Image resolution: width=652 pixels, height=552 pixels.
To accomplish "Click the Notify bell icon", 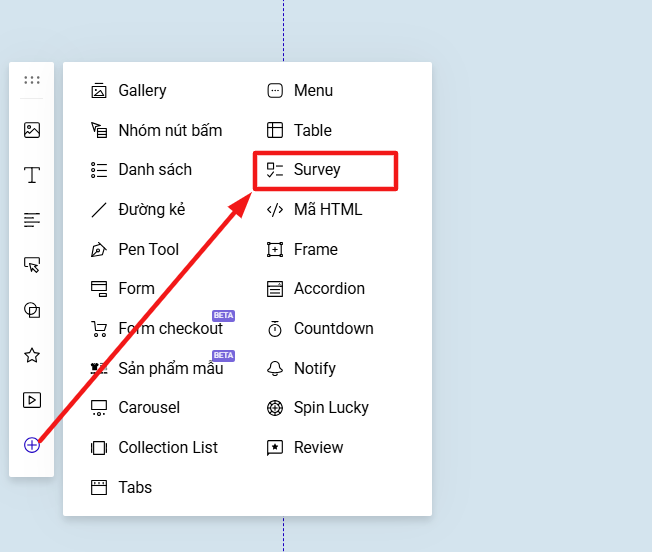I will [275, 368].
